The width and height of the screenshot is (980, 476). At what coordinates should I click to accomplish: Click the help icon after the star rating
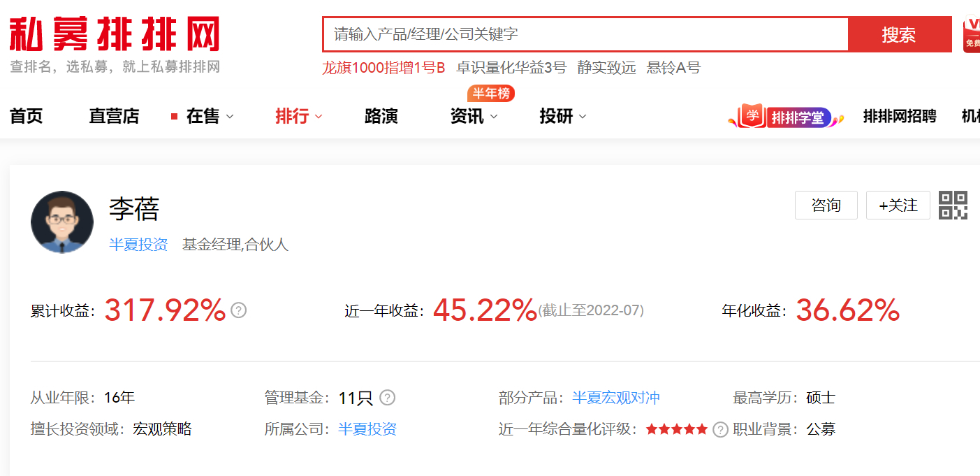pos(720,429)
